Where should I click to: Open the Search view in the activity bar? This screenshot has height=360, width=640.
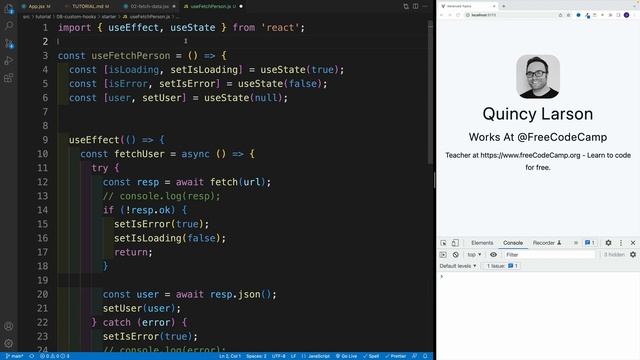coord(9,26)
